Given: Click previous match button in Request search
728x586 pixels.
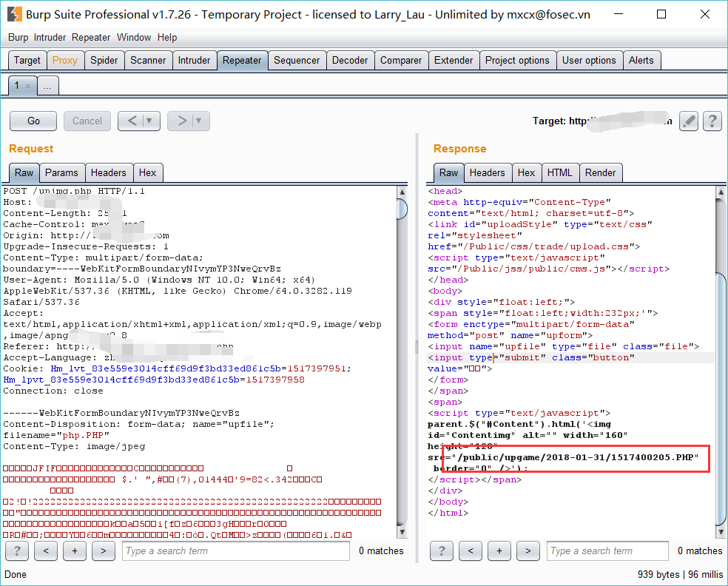Looking at the screenshot, I should pos(46,550).
